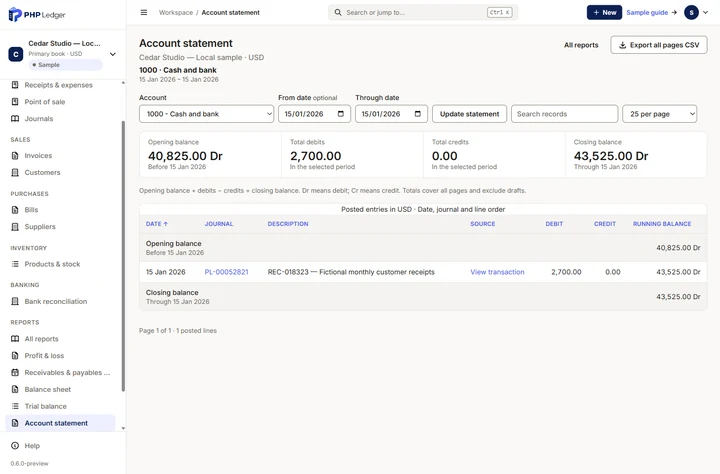
Task: Click sort arrow beside DATE column header
Action: (x=165, y=224)
